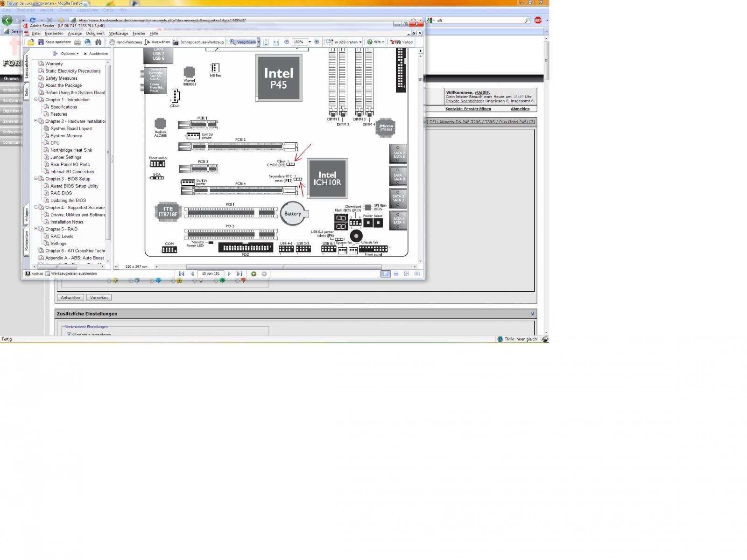
Task: Select single page layout view
Action: [386, 274]
